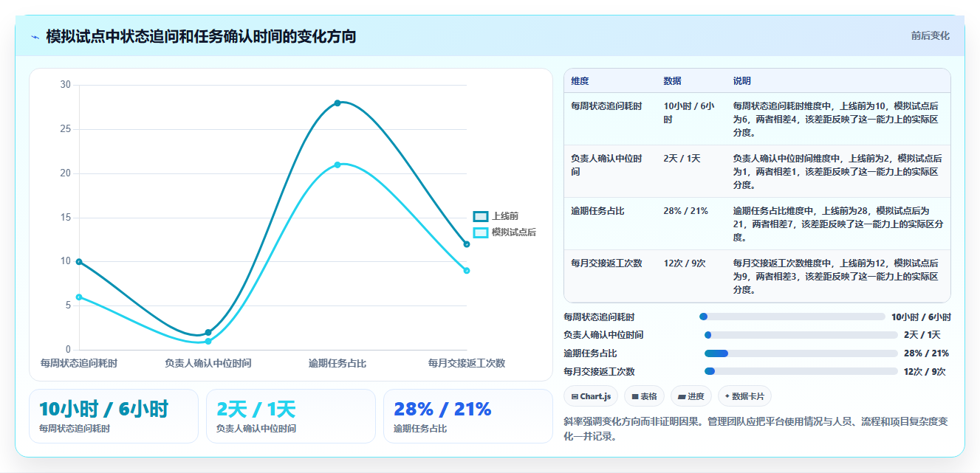Click the 上线前 point at 负责人确认中位时间
This screenshot has width=980, height=473.
(208, 332)
